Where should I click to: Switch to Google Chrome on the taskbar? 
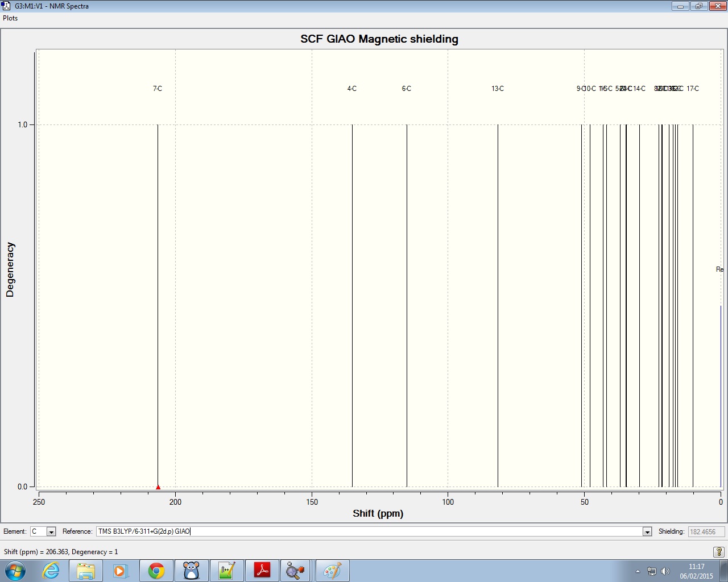(x=156, y=571)
